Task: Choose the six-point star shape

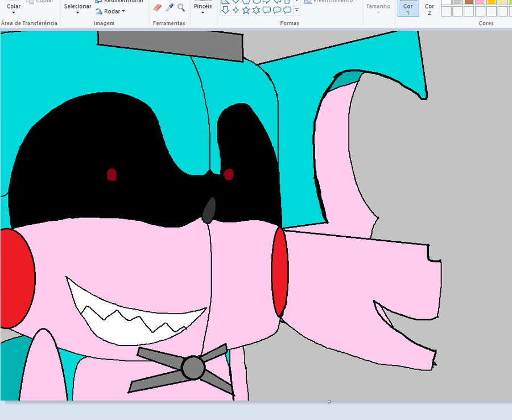Action: [x=257, y=10]
